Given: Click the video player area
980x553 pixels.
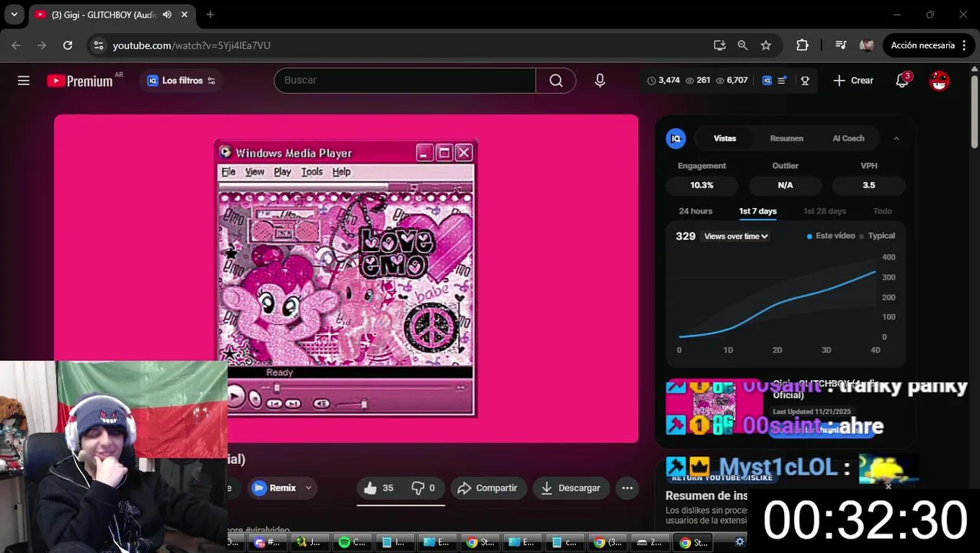Looking at the screenshot, I should coord(346,278).
